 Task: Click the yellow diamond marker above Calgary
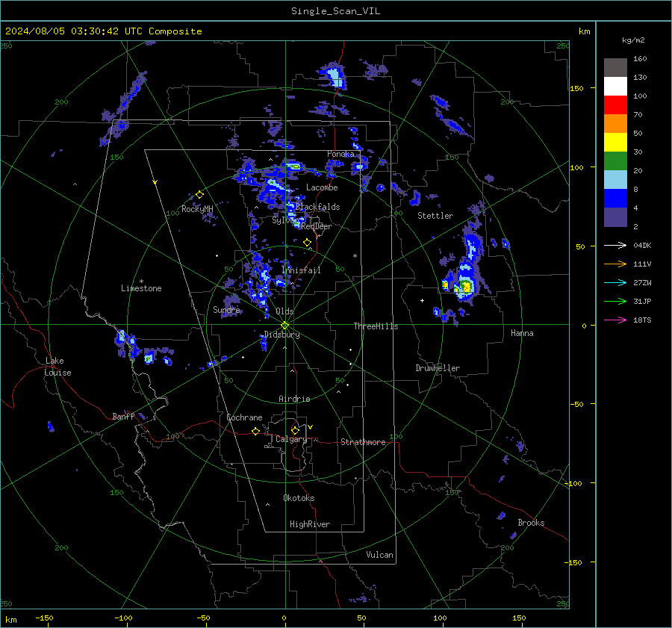pos(295,430)
